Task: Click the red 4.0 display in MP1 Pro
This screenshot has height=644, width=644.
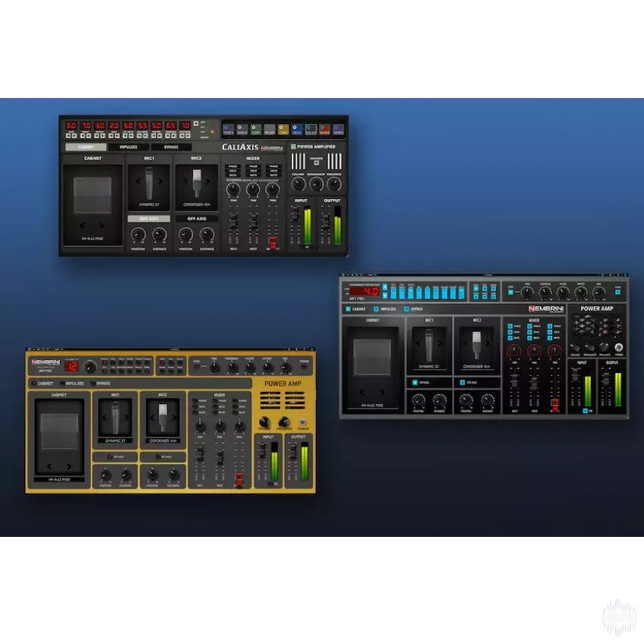Action: tap(365, 291)
